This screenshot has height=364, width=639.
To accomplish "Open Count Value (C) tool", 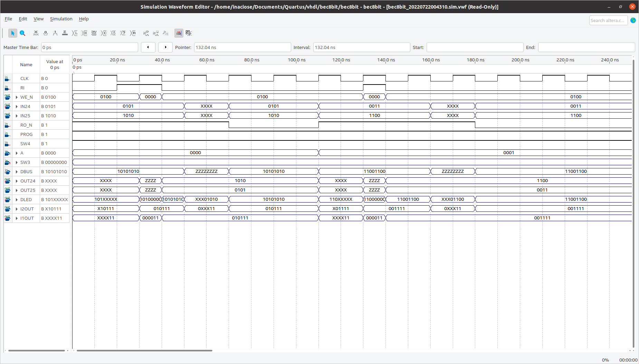I will (104, 33).
